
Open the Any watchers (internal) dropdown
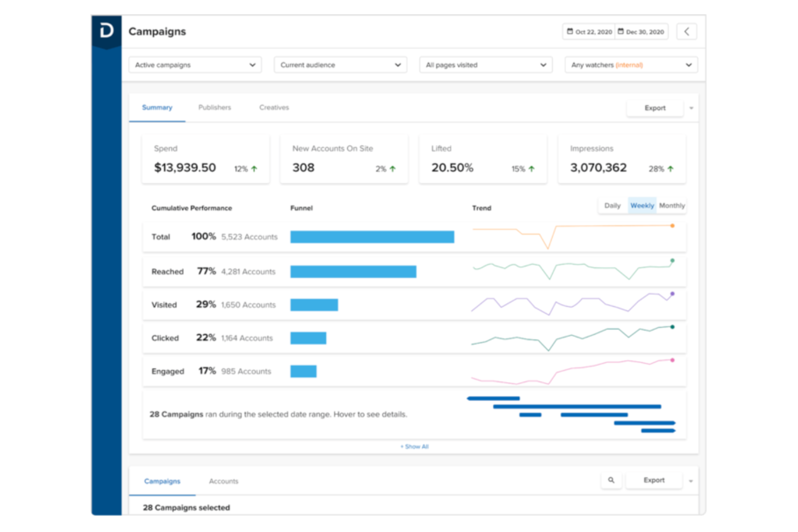631,65
